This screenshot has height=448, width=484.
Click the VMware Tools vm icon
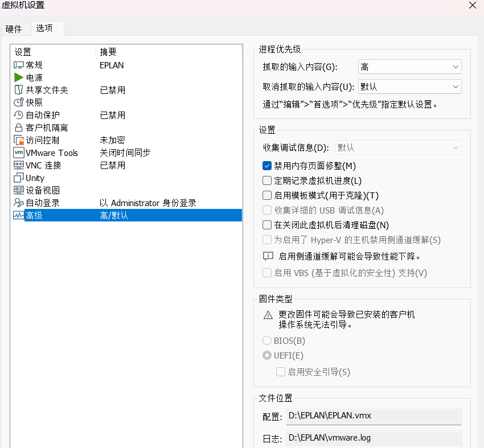19,153
